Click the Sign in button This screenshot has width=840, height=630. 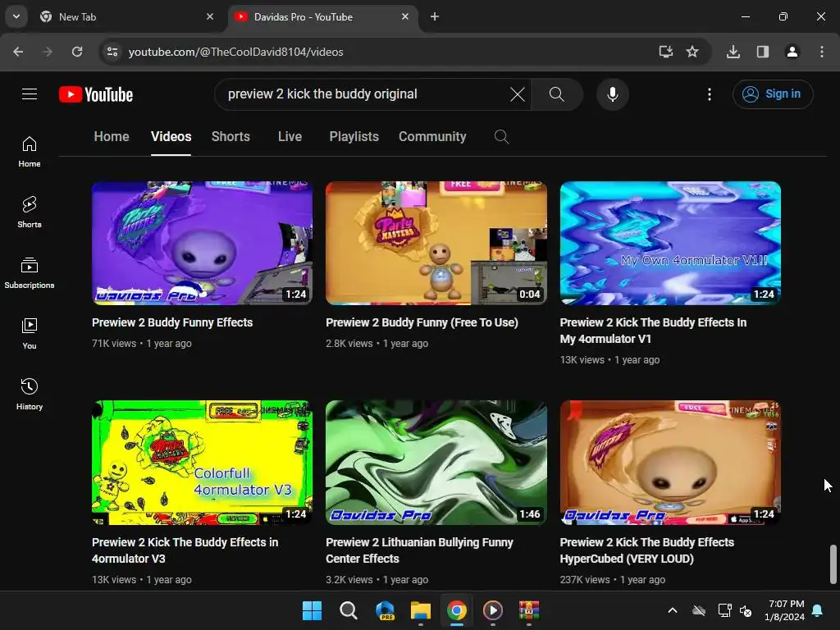pos(773,94)
